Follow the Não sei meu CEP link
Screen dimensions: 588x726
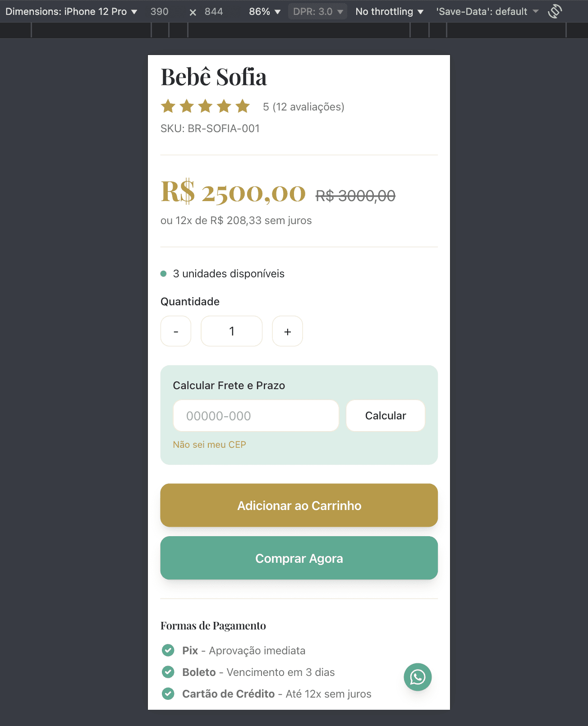click(x=209, y=445)
